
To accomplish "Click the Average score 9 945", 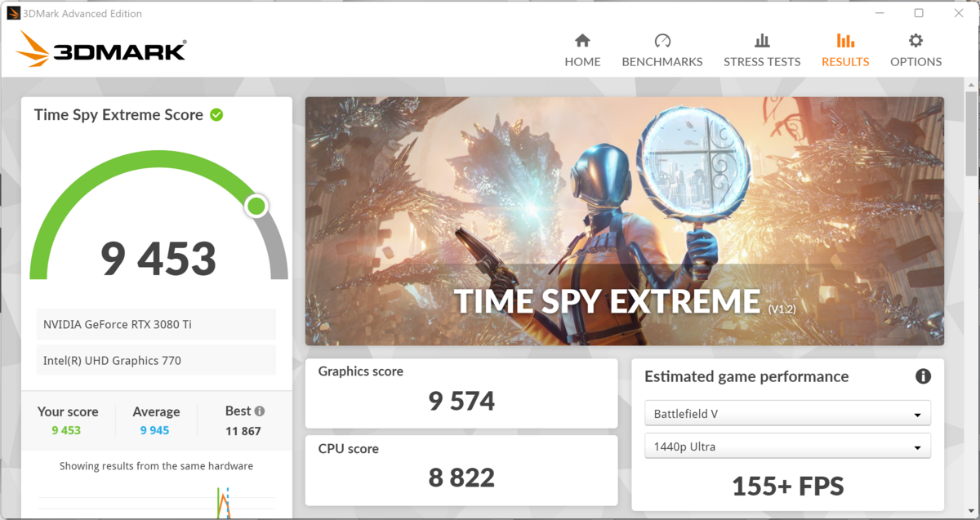I will [x=154, y=430].
